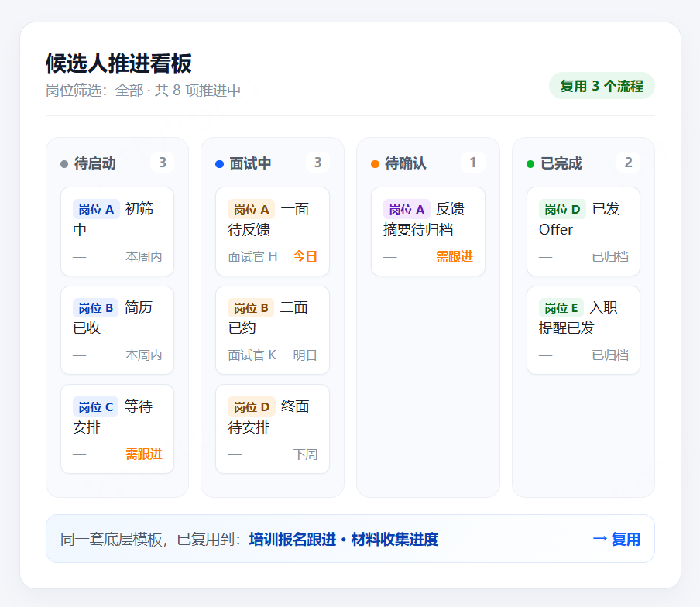700x607 pixels.
Task: Open the 岗位 A 一面待反馈 card
Action: pos(273,231)
